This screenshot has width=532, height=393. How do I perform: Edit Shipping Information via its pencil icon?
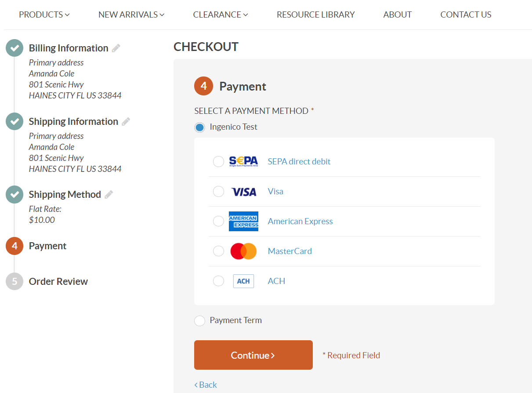tap(126, 122)
